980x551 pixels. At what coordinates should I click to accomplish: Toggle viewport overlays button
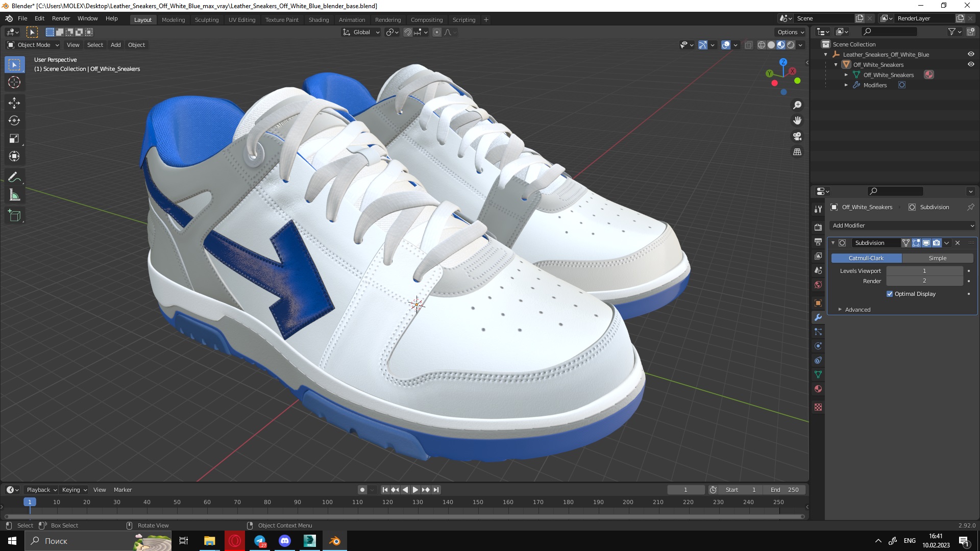pyautogui.click(x=726, y=45)
